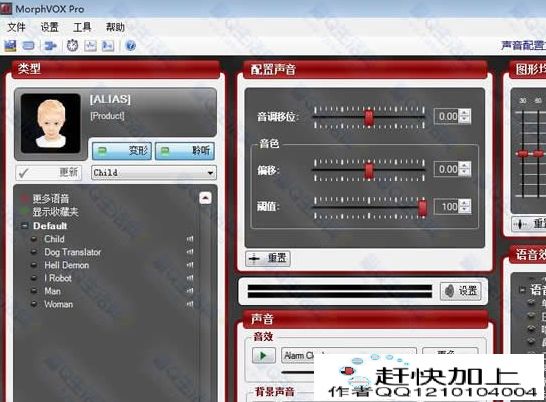Click the 更新 update button

49,172
